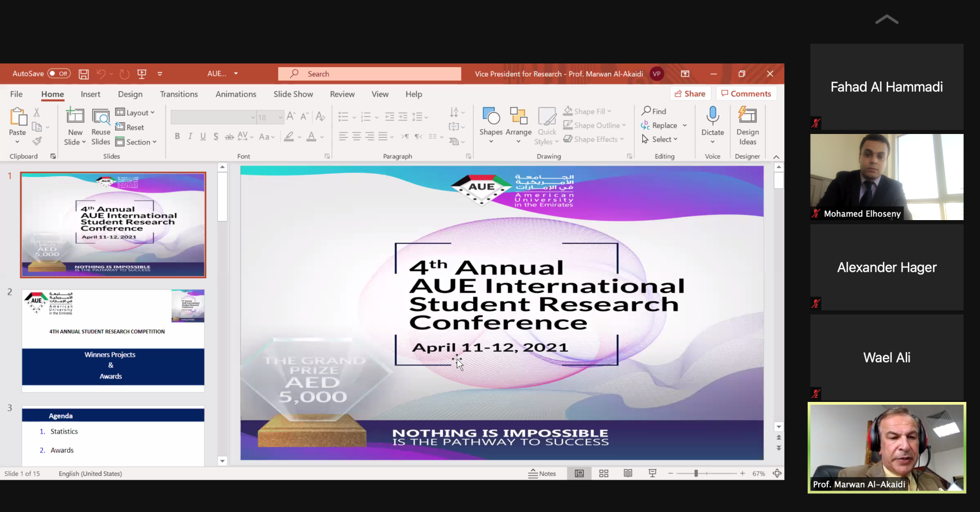Toggle Bold formatting
The image size is (980, 512).
[x=177, y=136]
